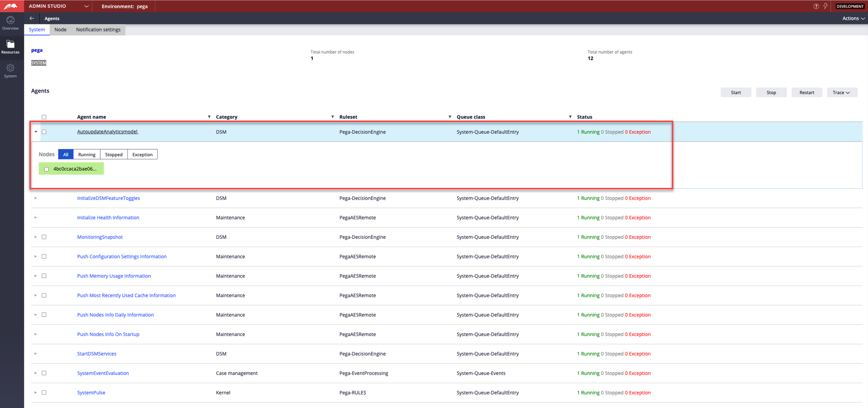Open the help question mark icon
The width and height of the screenshot is (868, 408).
[816, 6]
